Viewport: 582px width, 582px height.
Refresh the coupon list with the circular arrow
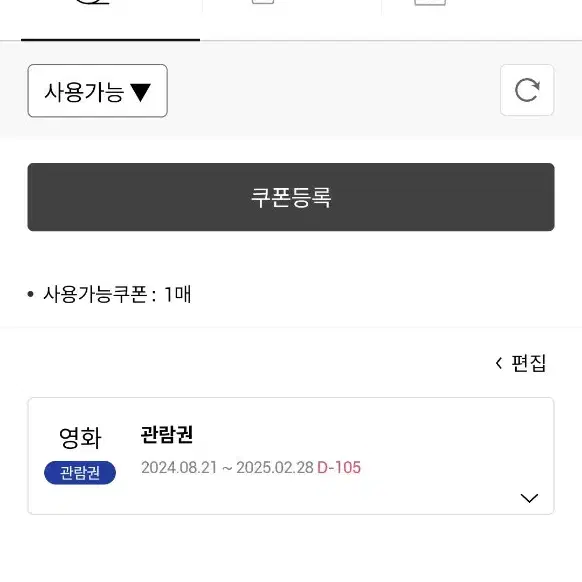(527, 90)
